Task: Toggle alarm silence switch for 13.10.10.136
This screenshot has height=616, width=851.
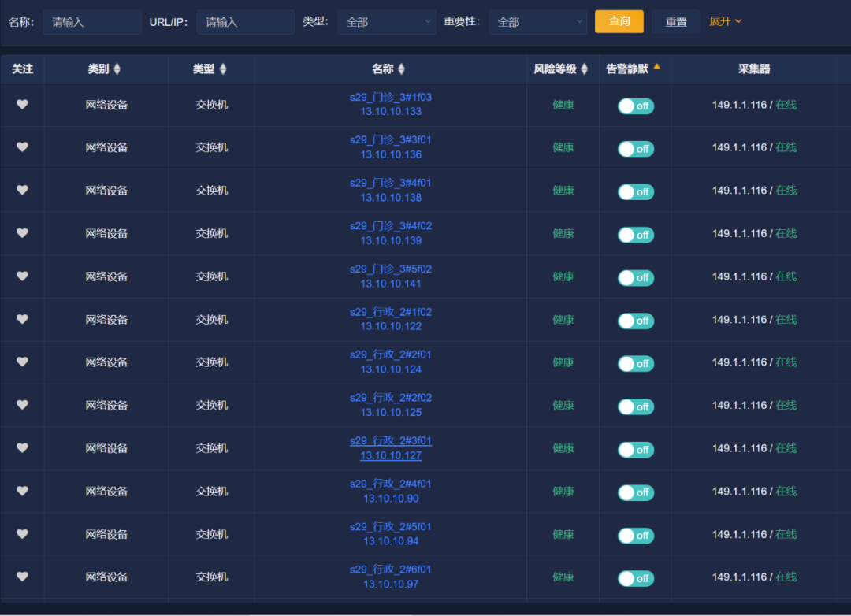Action: point(636,149)
